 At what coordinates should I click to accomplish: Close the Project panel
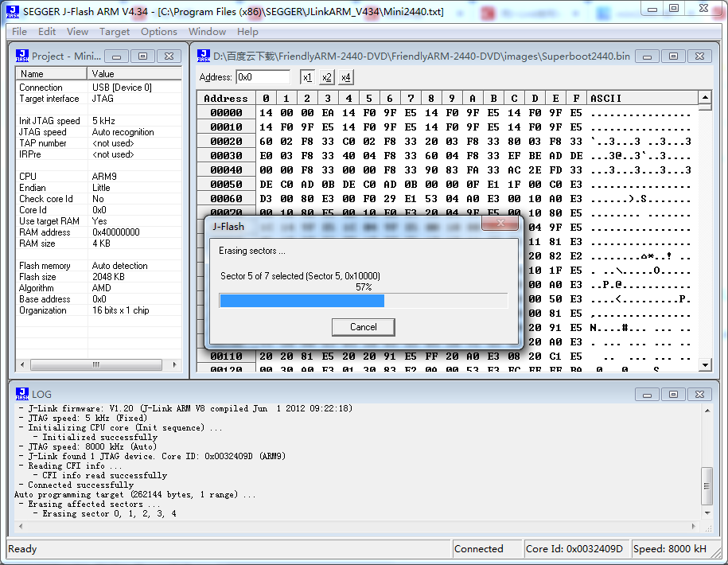pos(169,56)
